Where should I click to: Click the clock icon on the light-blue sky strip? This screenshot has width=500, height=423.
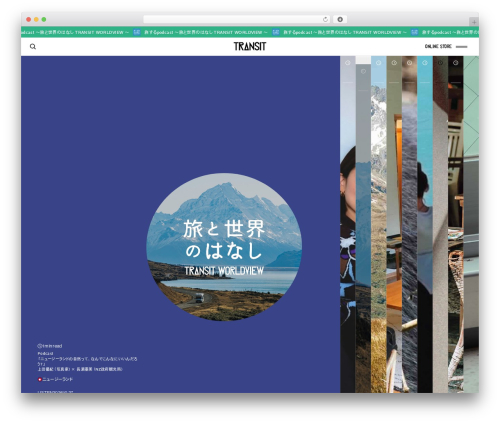click(x=379, y=63)
